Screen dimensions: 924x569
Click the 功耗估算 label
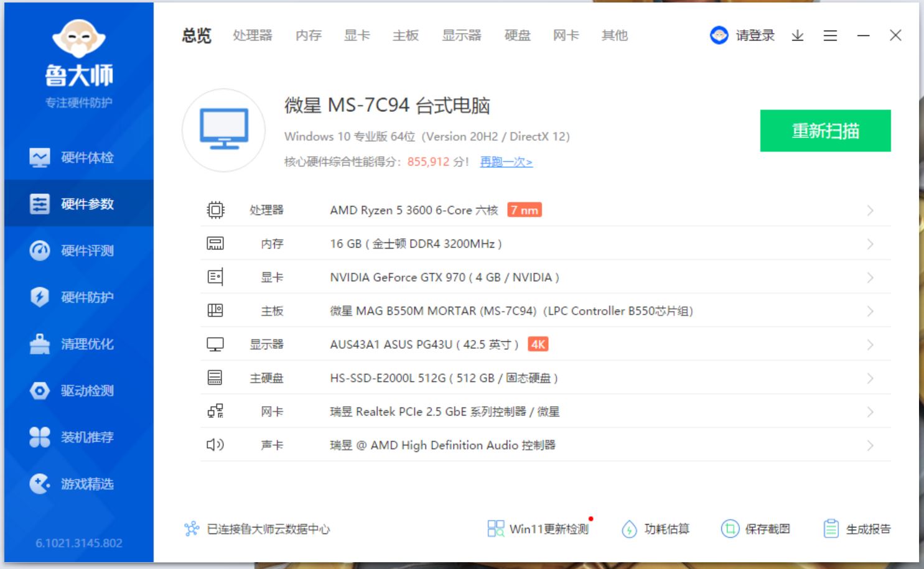click(x=667, y=529)
